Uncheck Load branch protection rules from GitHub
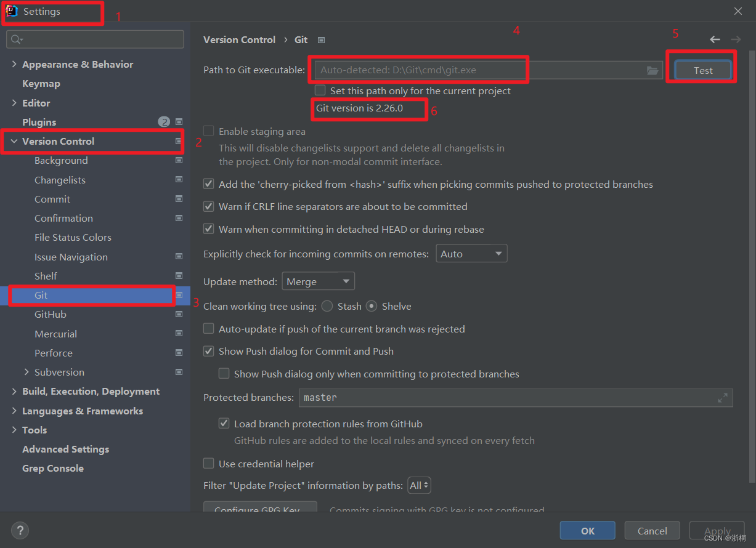This screenshot has width=756, height=548. point(224,424)
